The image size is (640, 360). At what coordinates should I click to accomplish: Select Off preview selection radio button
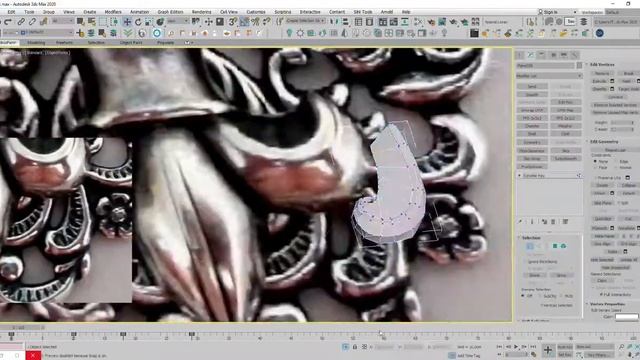coord(523,296)
